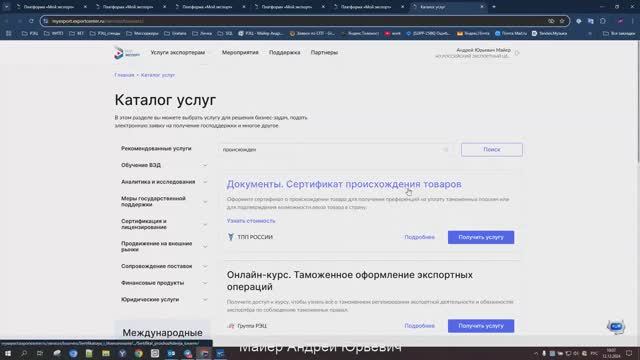This screenshot has height=360, width=640.
Task: Go to Главная via the breadcrumb
Action: click(124, 75)
